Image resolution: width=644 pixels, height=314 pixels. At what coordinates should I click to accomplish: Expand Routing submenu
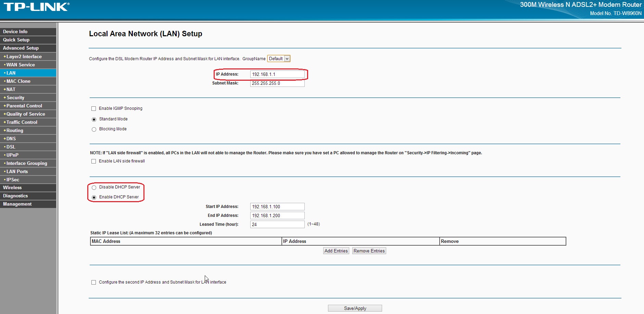click(28, 130)
